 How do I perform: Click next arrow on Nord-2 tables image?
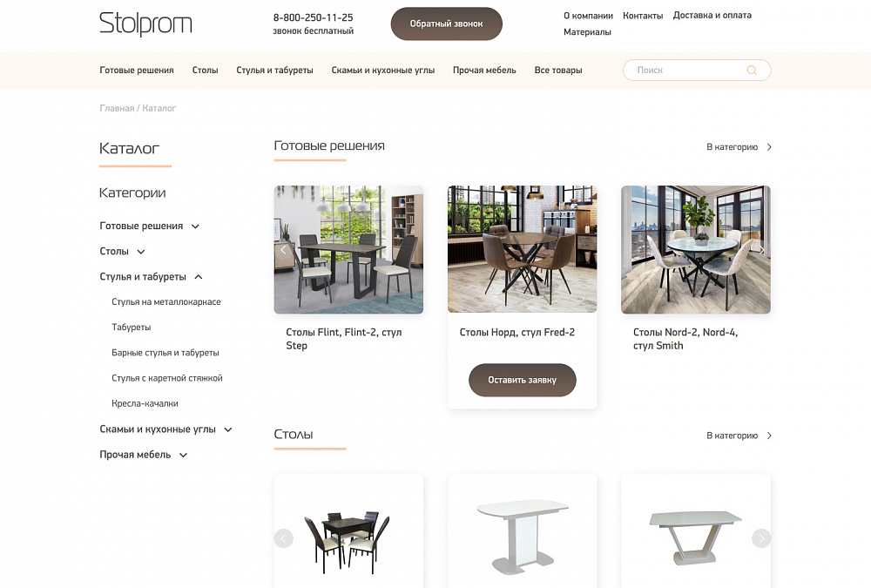[761, 250]
